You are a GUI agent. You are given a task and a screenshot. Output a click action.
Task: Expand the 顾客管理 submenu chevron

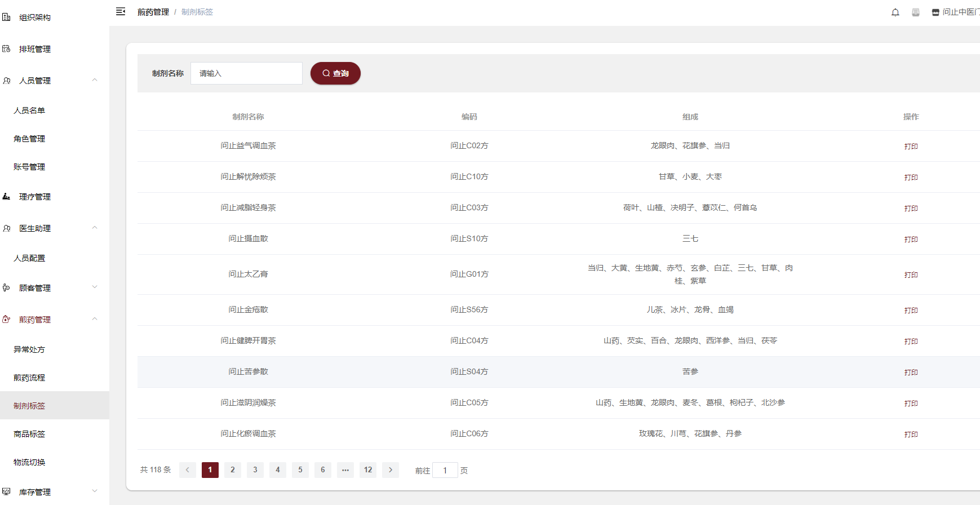point(95,287)
